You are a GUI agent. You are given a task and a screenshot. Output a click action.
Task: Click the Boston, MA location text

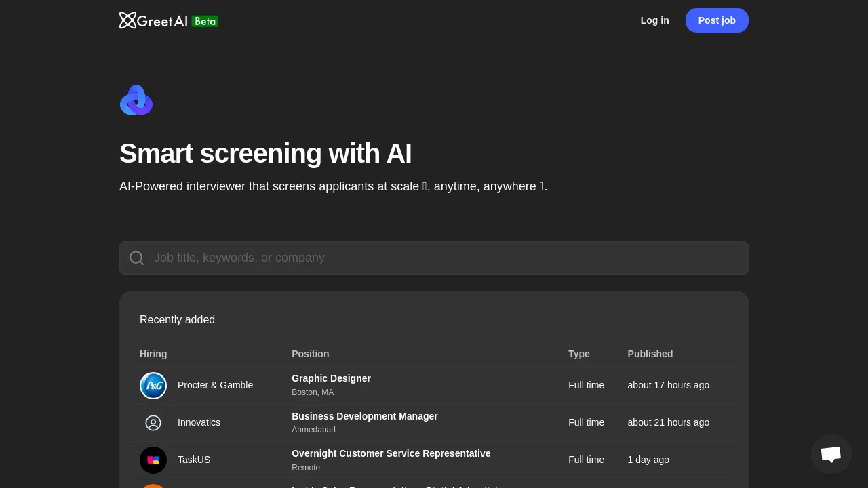[x=313, y=392]
